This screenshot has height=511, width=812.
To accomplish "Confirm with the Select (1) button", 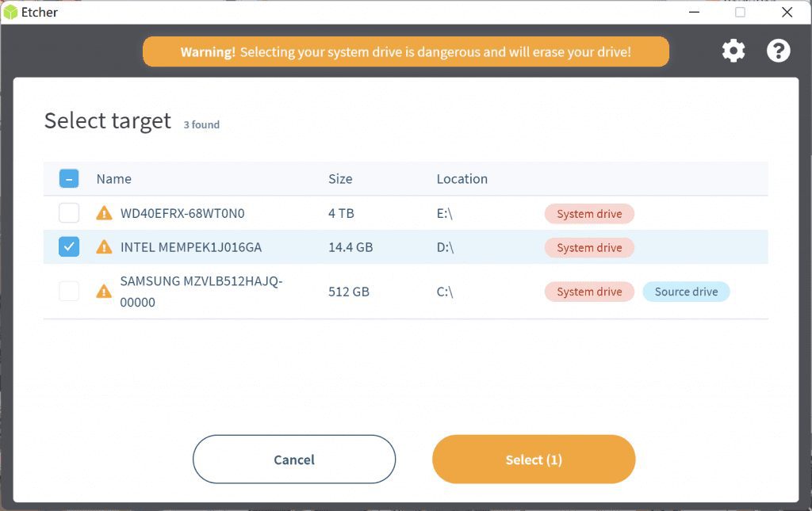I will [534, 460].
